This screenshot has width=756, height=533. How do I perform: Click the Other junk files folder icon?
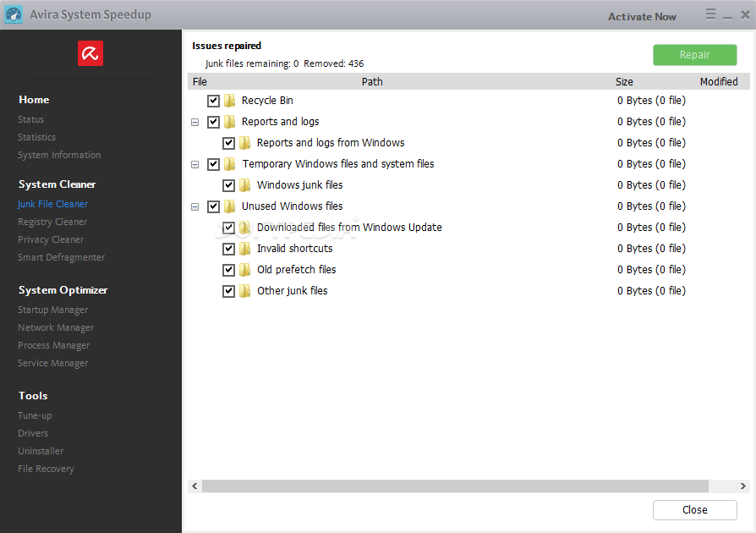(x=245, y=291)
